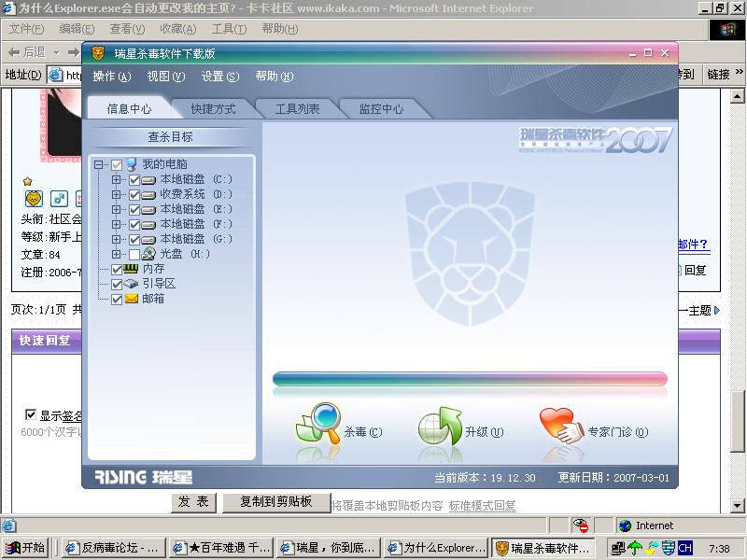Expand the F: drive node
Image resolution: width=747 pixels, height=560 pixels.
(116, 224)
